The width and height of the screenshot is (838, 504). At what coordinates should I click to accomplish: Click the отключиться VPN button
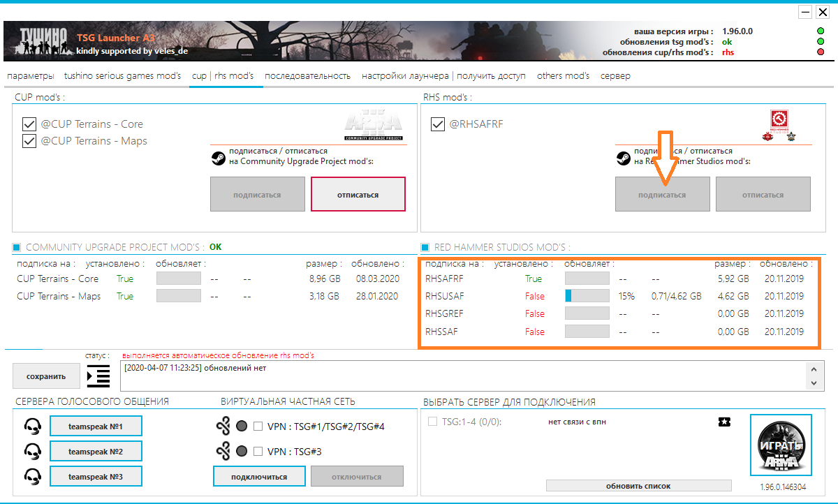[358, 477]
